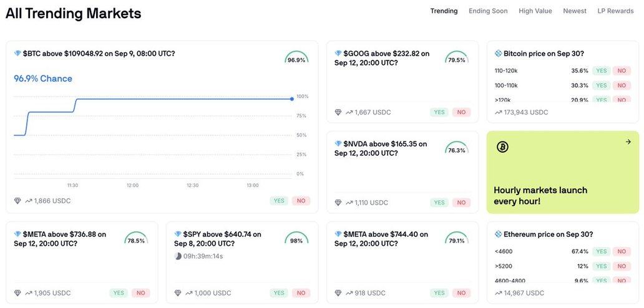Select NO on the $META above $736.88 market

coord(141,293)
